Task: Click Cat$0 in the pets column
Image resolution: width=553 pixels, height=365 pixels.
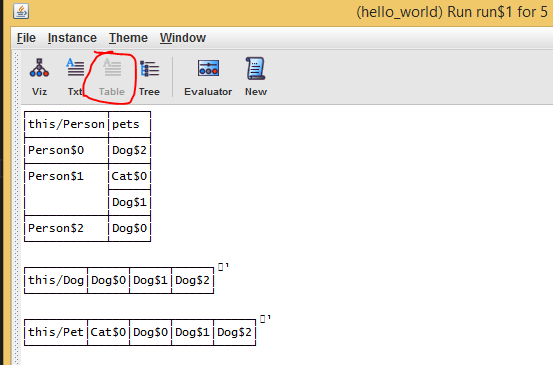Action: (x=129, y=176)
